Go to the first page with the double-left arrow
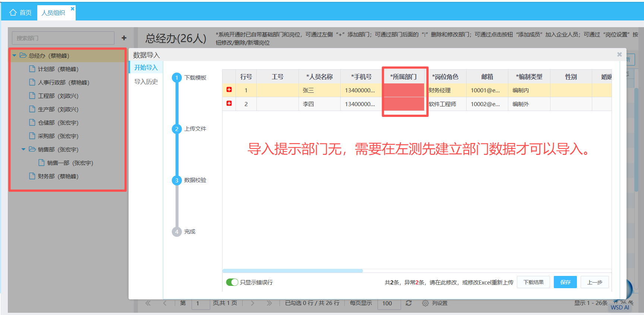The width and height of the screenshot is (644, 315). tap(148, 303)
